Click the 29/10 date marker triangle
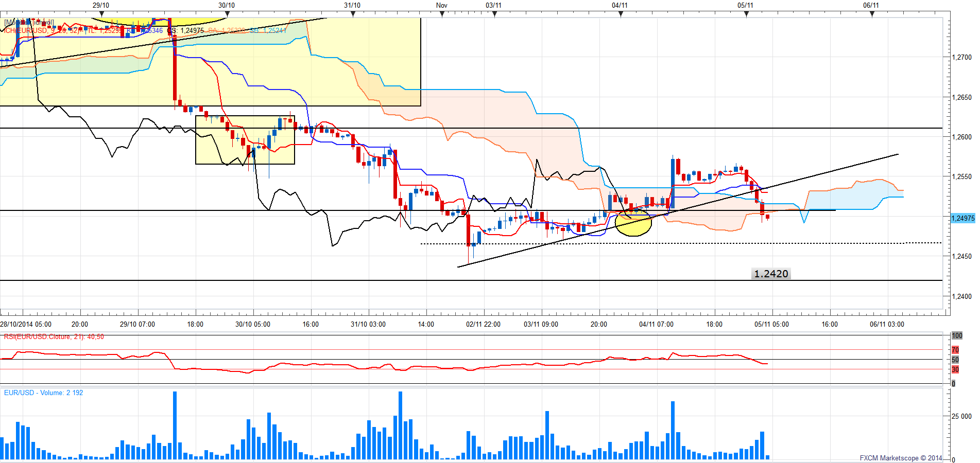 101,14
